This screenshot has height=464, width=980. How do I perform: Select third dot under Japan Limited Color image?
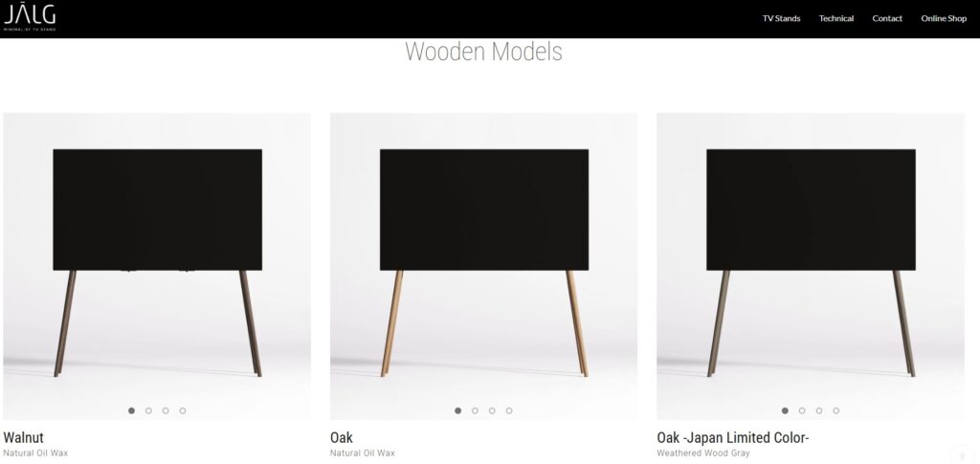coord(819,411)
